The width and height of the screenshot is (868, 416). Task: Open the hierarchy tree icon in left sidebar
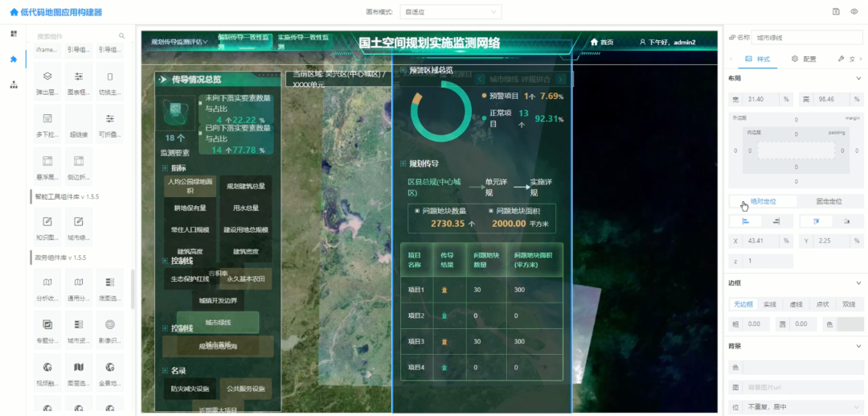click(x=14, y=84)
